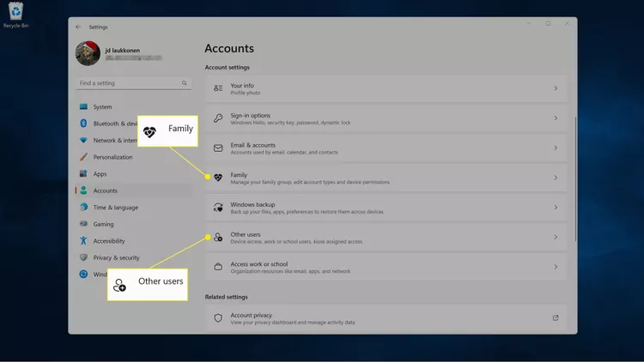This screenshot has width=644, height=362.
Task: Expand Your info chevron
Action: pyautogui.click(x=556, y=88)
